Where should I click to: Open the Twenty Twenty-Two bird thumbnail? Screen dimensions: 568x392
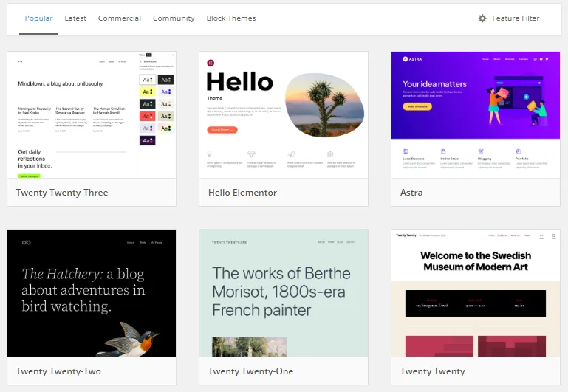tap(92, 293)
